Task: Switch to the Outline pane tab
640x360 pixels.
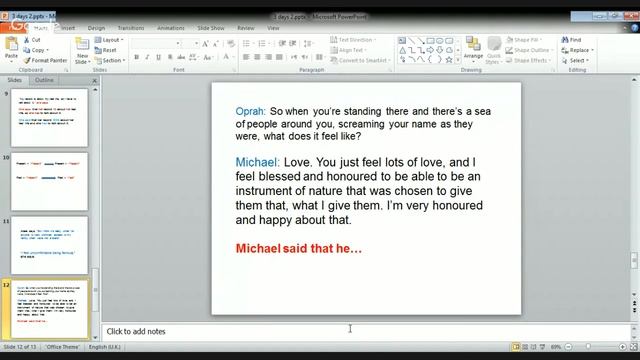Action: coord(44,80)
